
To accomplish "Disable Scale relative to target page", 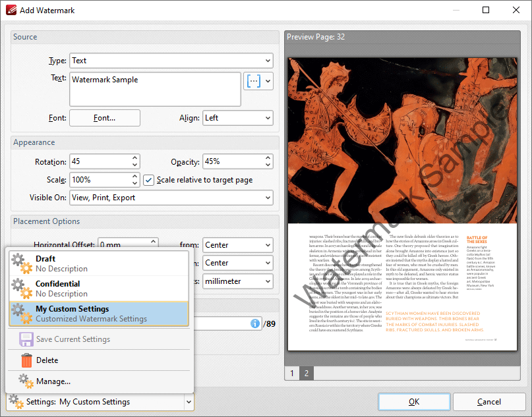I will point(148,179).
